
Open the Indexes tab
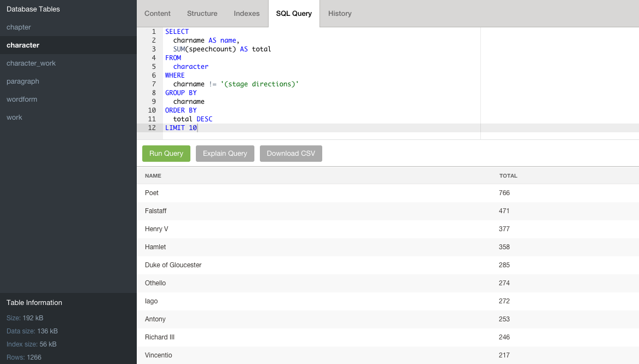click(x=247, y=14)
